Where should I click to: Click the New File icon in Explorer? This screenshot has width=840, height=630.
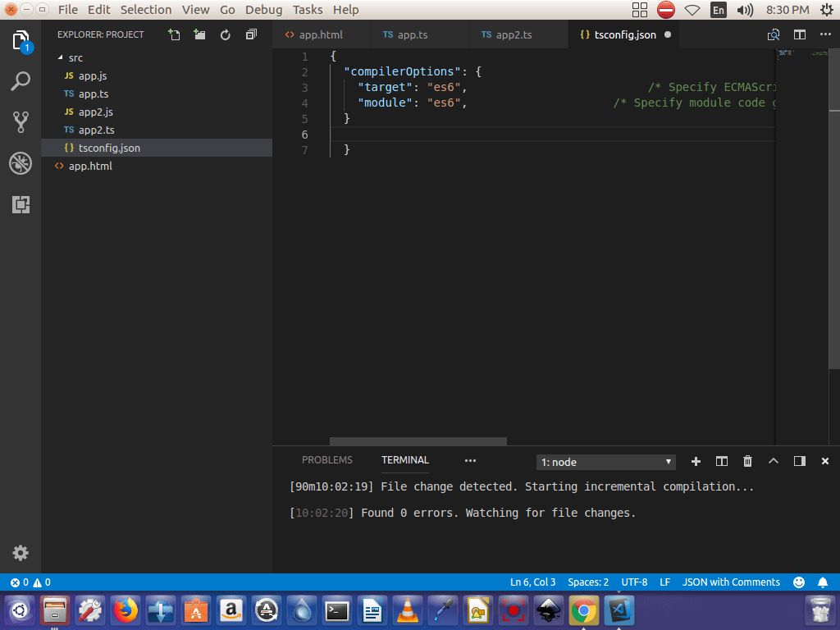pos(174,34)
